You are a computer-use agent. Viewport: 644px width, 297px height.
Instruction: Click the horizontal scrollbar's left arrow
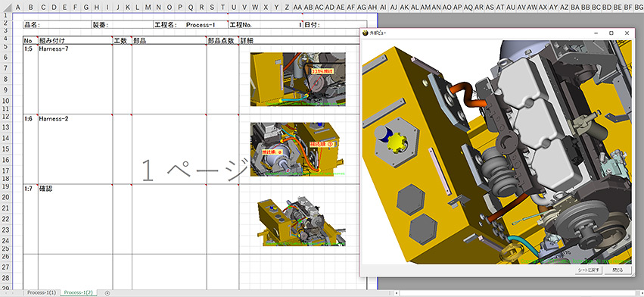click(396, 293)
